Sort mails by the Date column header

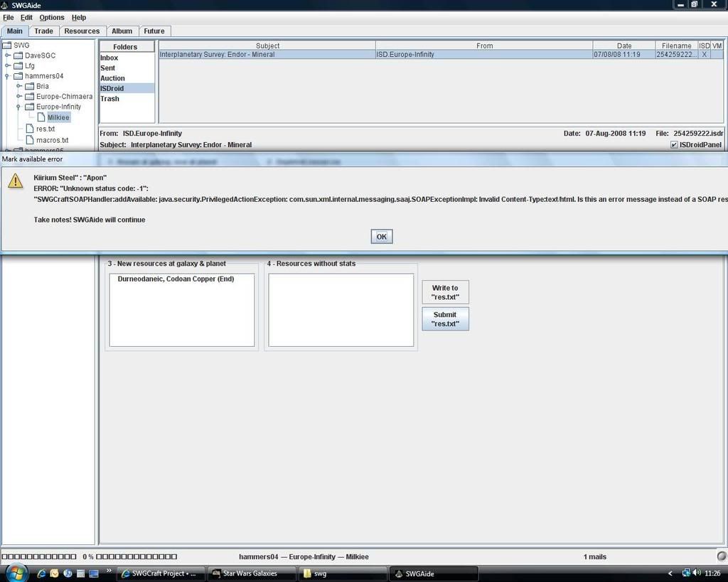pyautogui.click(x=624, y=45)
